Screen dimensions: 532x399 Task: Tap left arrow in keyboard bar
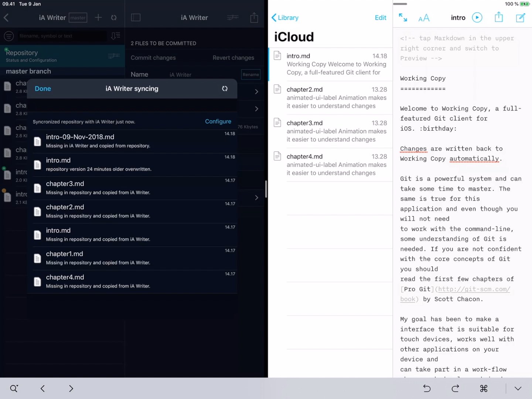click(42, 388)
